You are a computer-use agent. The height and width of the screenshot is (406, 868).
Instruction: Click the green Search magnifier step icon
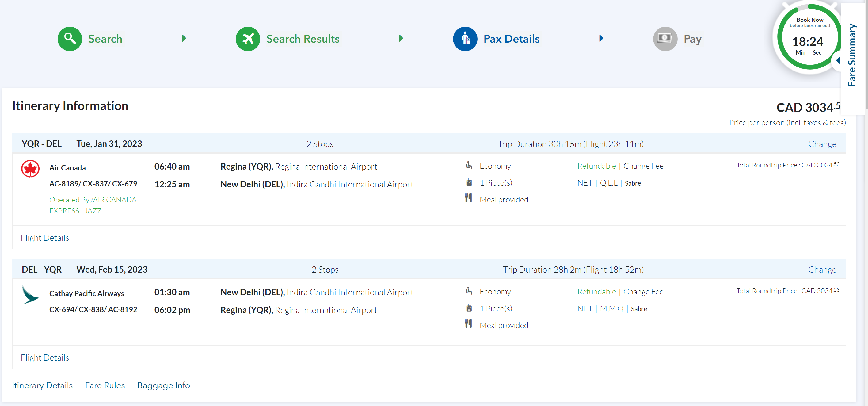[70, 39]
